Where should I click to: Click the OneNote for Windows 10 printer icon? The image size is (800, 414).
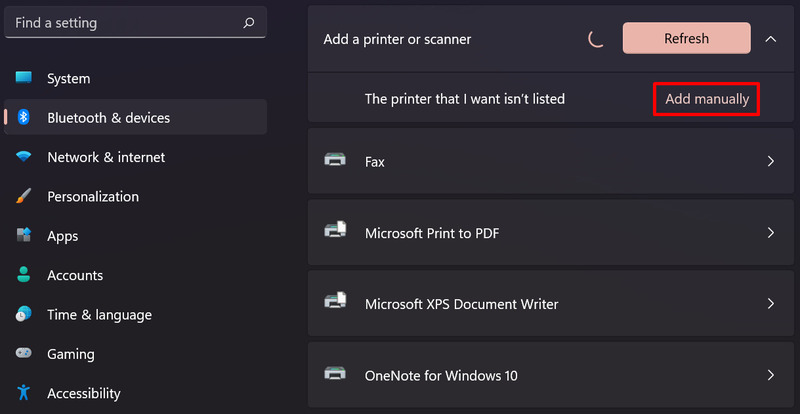click(335, 374)
